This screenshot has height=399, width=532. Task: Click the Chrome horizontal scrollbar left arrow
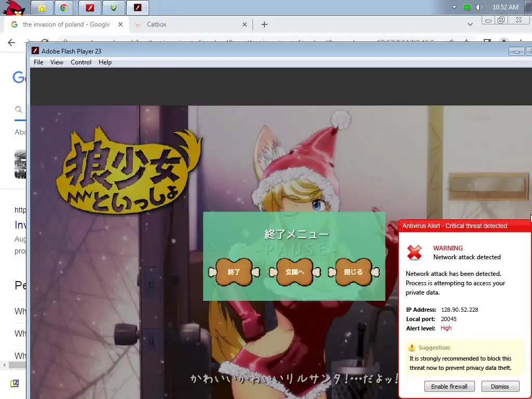(4, 365)
